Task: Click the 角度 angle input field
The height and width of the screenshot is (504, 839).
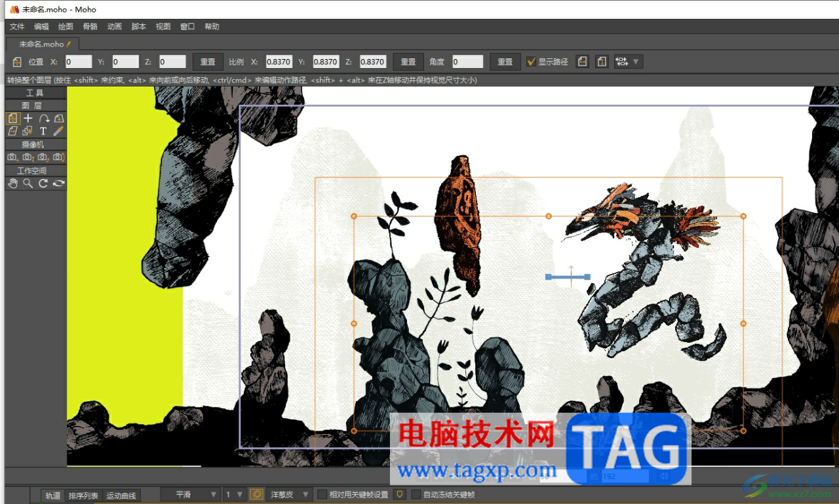Action: click(x=467, y=62)
